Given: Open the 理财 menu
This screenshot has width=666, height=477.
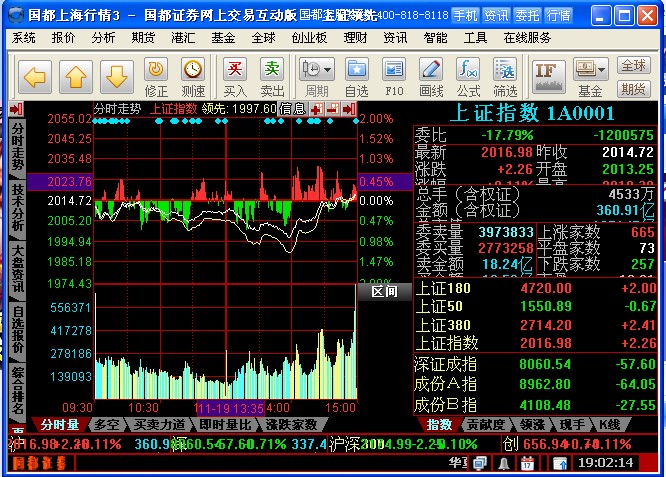Looking at the screenshot, I should [x=356, y=38].
